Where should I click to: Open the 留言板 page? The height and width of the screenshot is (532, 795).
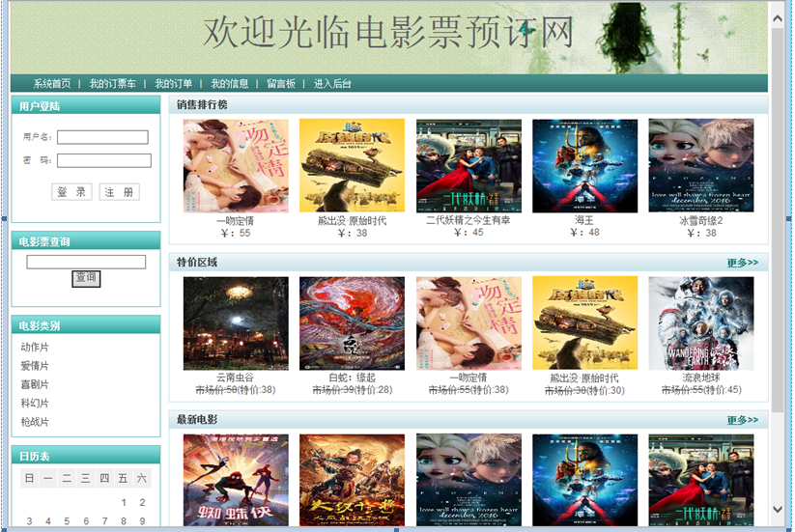(281, 84)
